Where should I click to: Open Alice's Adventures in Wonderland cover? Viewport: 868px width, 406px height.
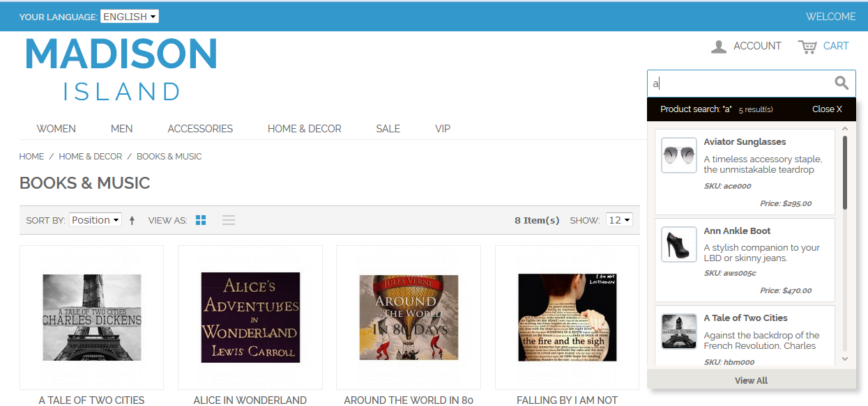(250, 317)
